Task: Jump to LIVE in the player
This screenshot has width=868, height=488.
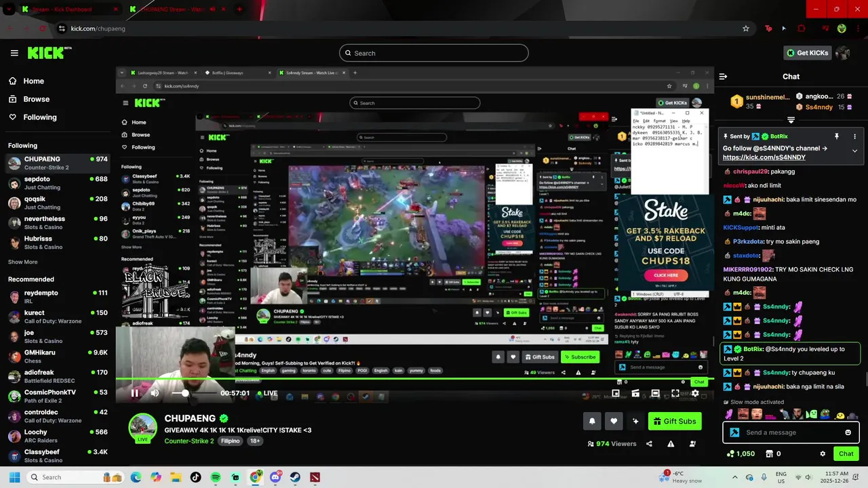Action: click(268, 393)
